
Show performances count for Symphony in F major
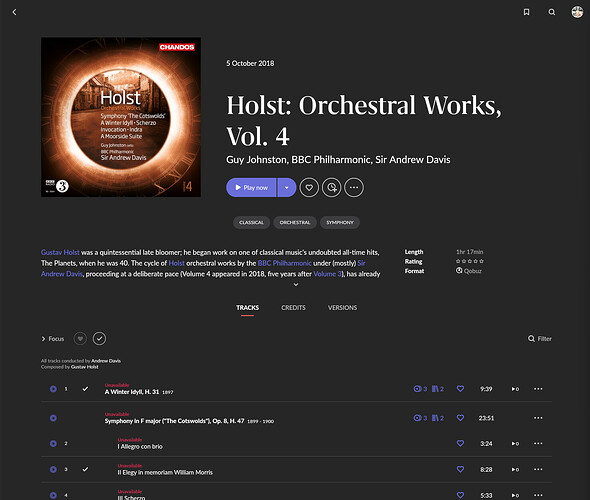click(x=420, y=418)
